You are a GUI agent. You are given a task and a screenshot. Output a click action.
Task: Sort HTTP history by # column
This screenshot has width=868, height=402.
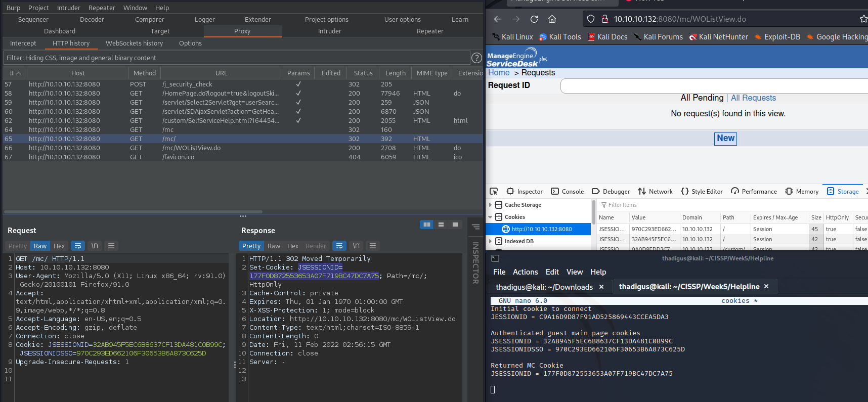coord(15,73)
